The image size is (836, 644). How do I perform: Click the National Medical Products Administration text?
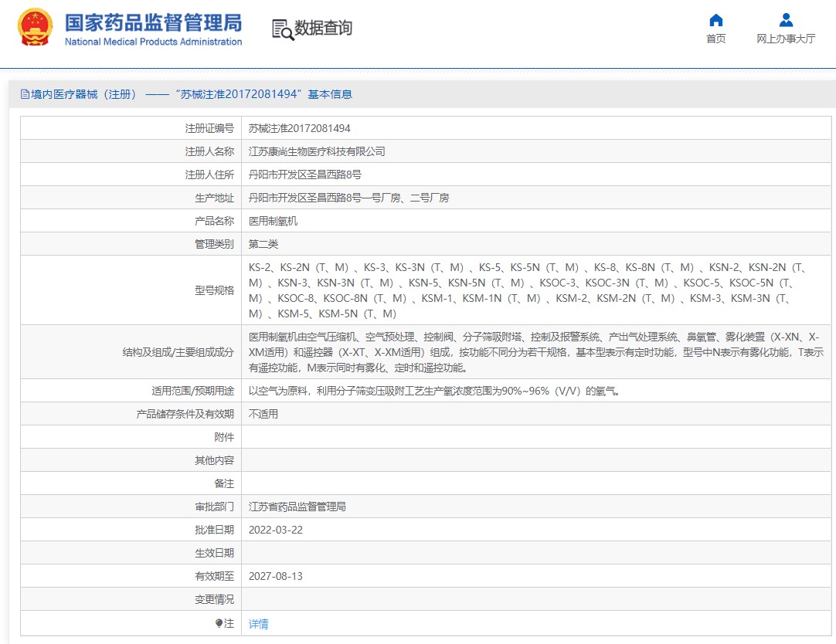pyautogui.click(x=154, y=42)
